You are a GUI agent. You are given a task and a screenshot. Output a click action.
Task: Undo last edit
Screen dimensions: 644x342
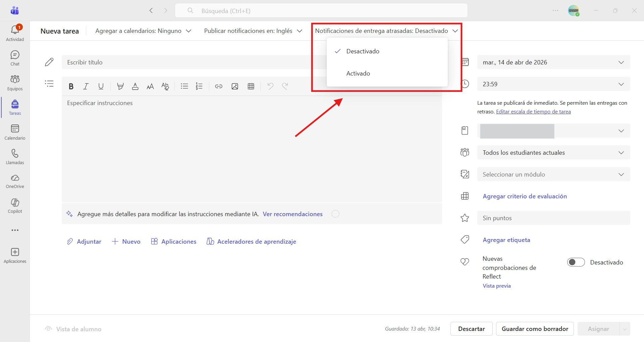click(270, 86)
